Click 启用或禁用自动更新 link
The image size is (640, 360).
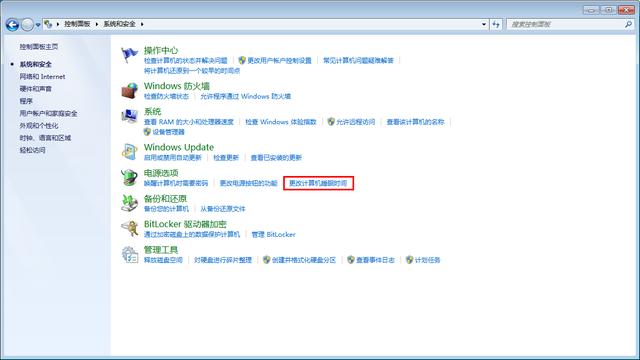(173, 158)
